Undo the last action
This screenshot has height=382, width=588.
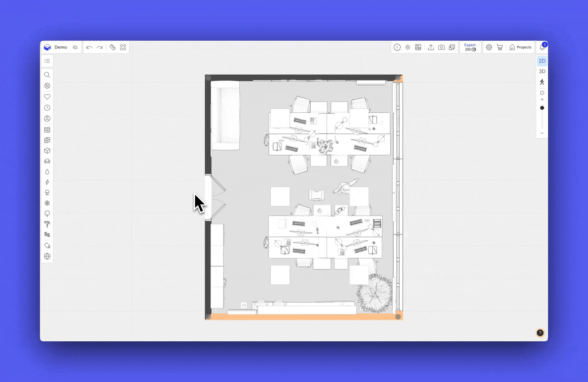(x=89, y=47)
